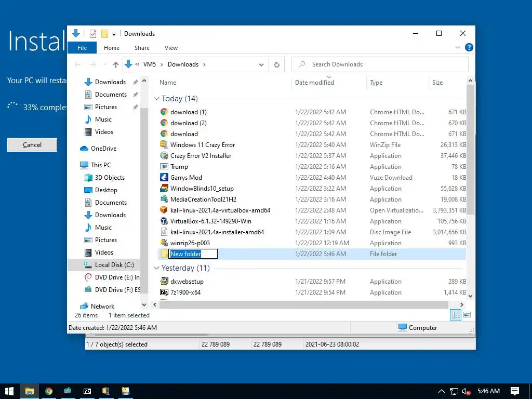This screenshot has height=399, width=532.
Task: Click the Search Downloads field
Action: [x=380, y=64]
